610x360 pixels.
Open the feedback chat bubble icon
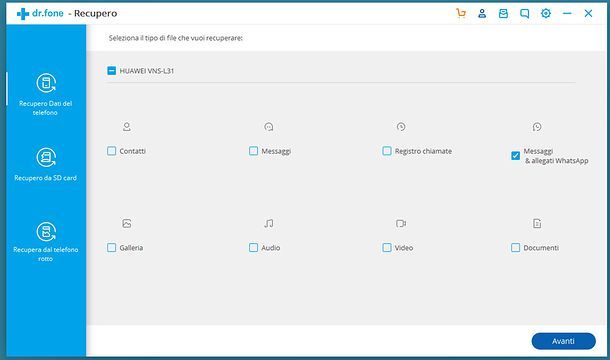pyautogui.click(x=524, y=14)
